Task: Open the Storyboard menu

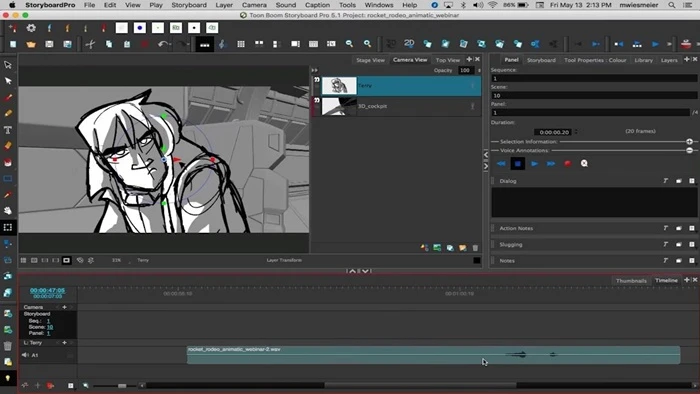Action: pos(189,5)
